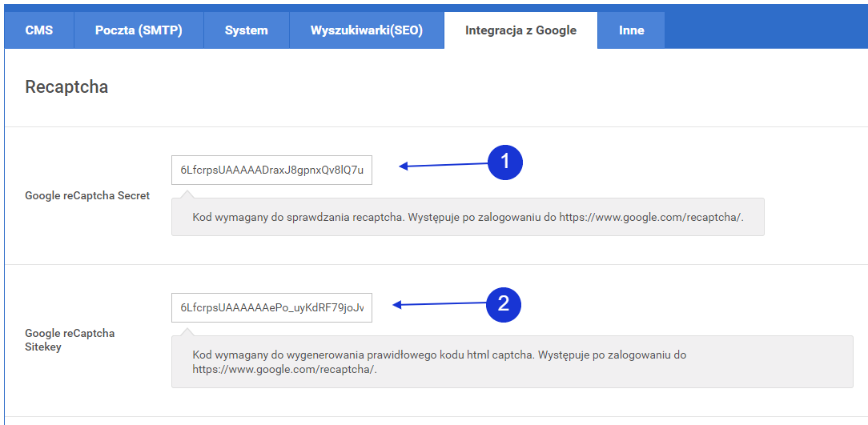
Task: Click the Google reCaptcha Secret label
Action: click(x=87, y=195)
